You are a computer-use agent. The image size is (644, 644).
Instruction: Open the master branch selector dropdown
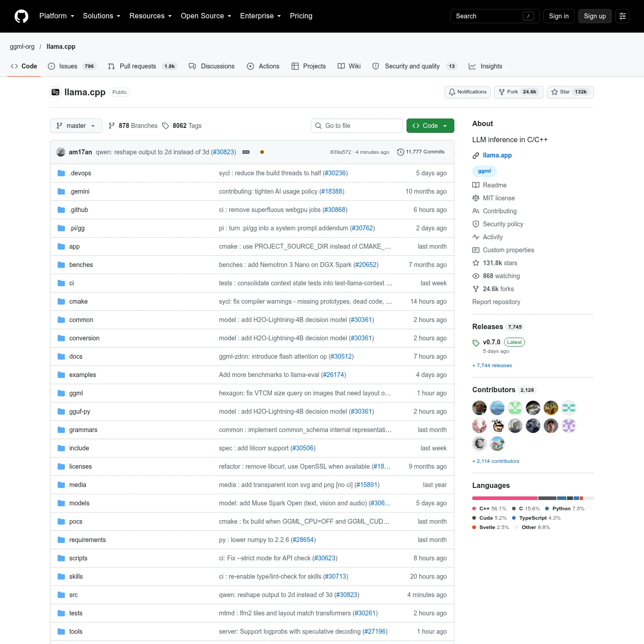click(x=76, y=126)
